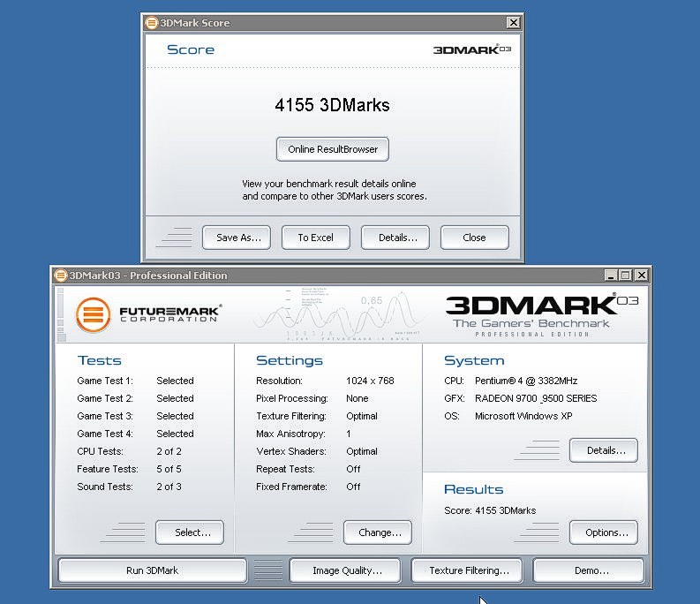Image resolution: width=700 pixels, height=604 pixels.
Task: Click the 'Game Test 3:' row label
Action: [105, 416]
